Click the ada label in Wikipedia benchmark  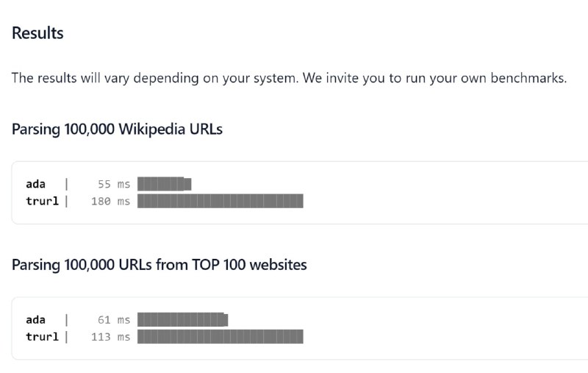35,184
